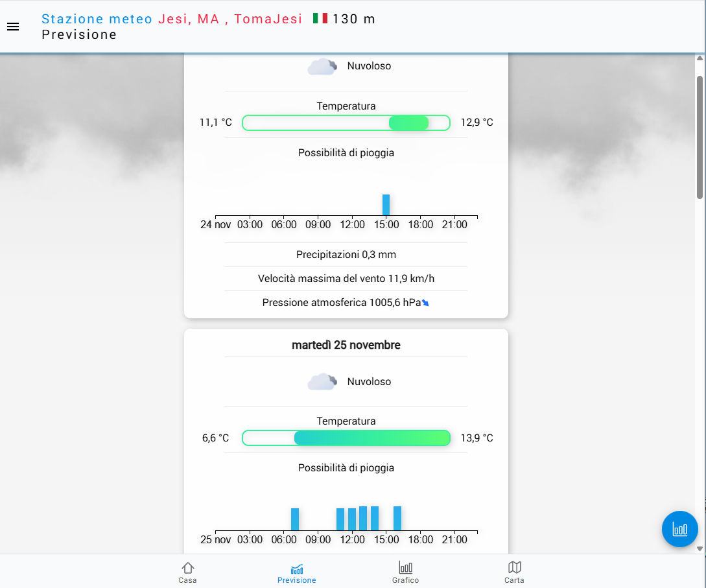Click the 11,1–12,9 °C temperature range bar
This screenshot has width=706, height=588.
346,123
